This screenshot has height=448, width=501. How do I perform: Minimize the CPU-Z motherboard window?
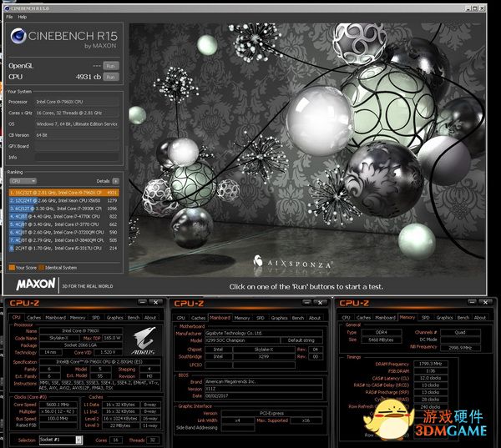(306, 302)
